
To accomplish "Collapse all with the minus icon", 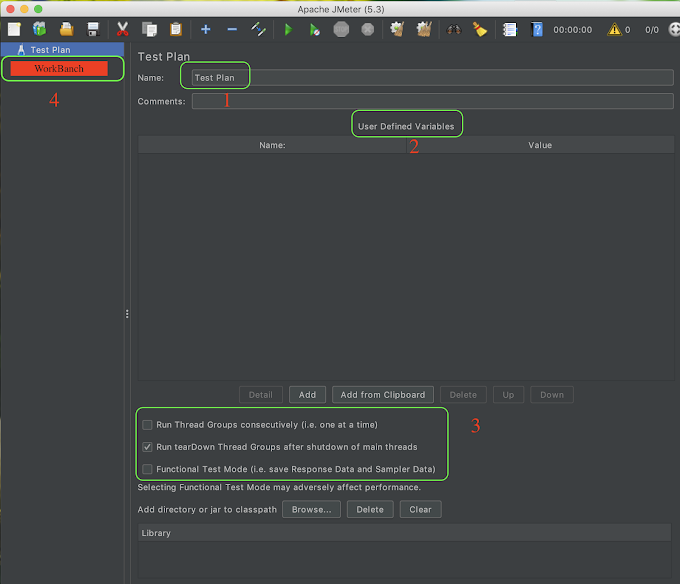I will tap(232, 29).
